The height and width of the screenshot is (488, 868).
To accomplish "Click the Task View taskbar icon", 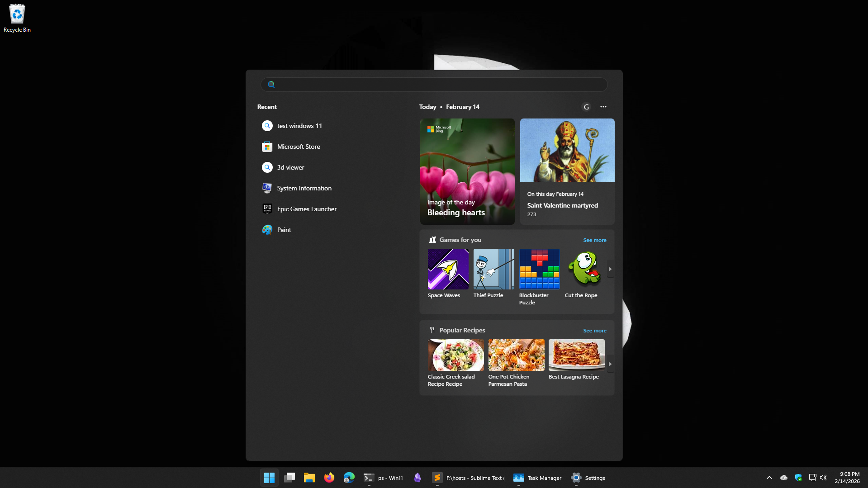I will pos(289,478).
